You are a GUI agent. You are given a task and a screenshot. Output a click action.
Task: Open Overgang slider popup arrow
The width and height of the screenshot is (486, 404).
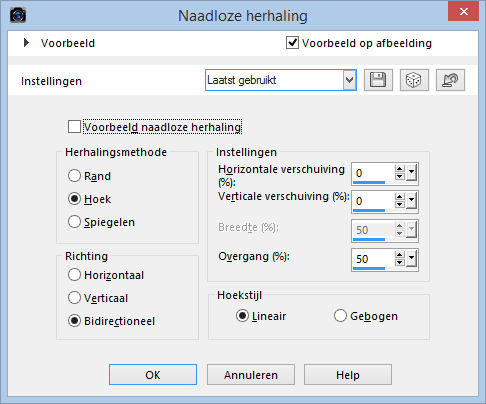click(411, 259)
